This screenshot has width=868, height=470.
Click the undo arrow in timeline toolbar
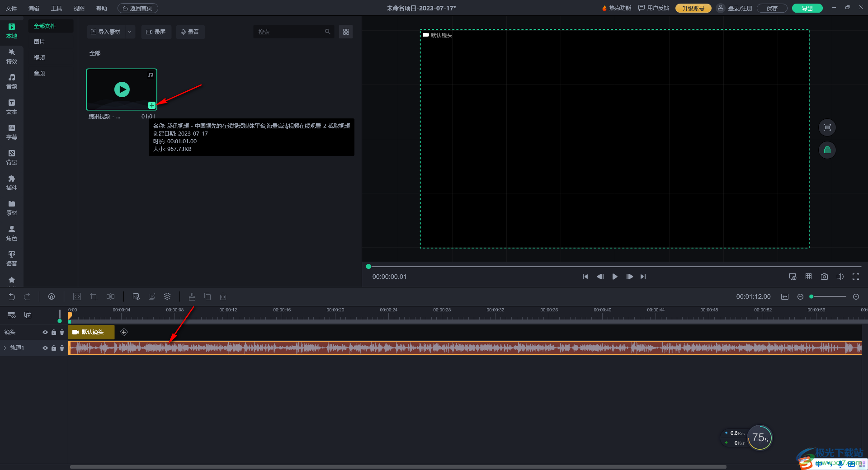coord(12,296)
